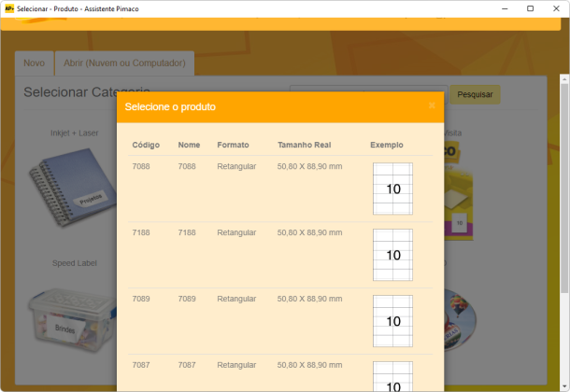Click the 50,80 X 88,90 mm size of 7188
Viewport: 570px width, 392px height.
click(x=309, y=232)
